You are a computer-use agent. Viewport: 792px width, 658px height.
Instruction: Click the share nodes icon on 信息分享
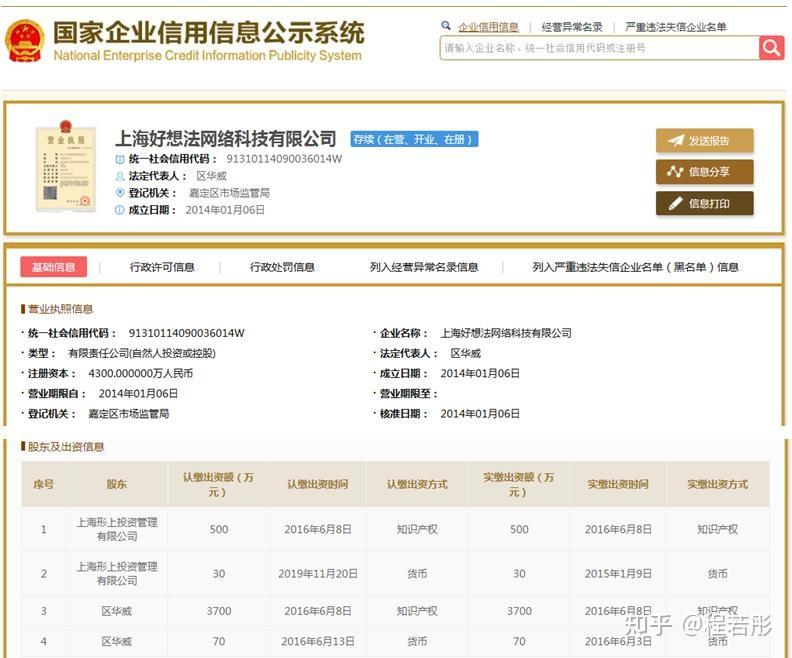click(675, 172)
